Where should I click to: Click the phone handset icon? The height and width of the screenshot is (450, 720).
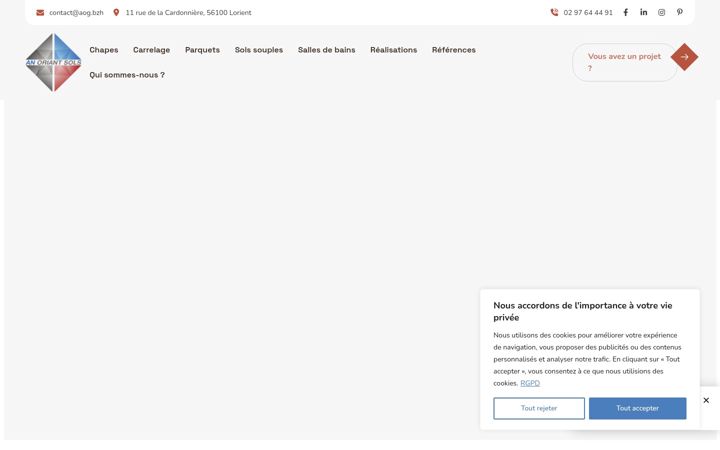[554, 12]
